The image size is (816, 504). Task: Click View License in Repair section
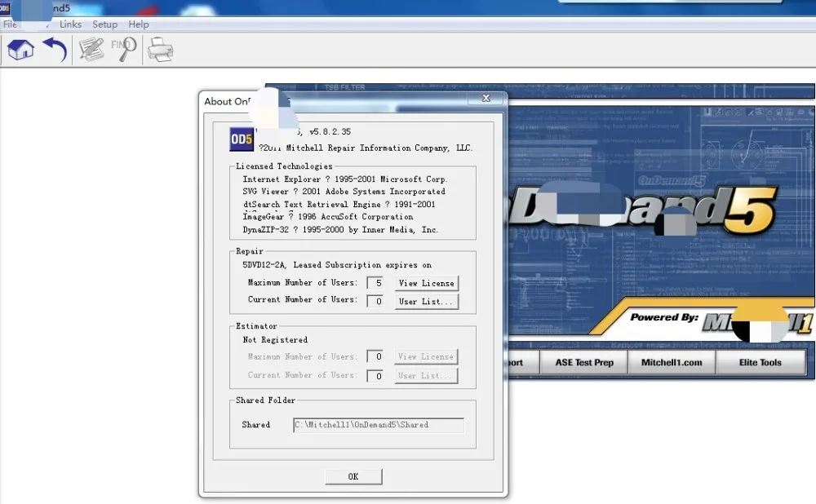click(x=426, y=284)
